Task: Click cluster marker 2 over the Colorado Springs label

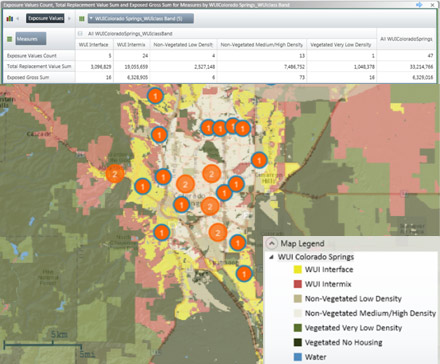Action: click(185, 184)
